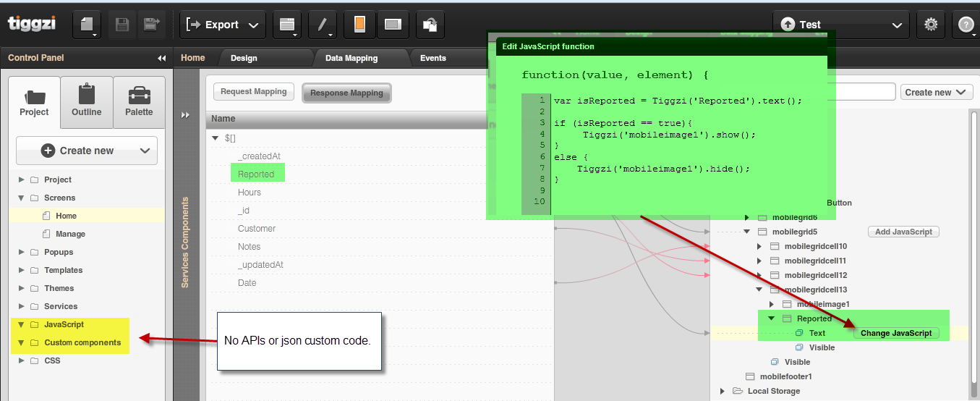The image size is (980, 401).
Task: Open settings with the gear icon
Action: pyautogui.click(x=931, y=25)
